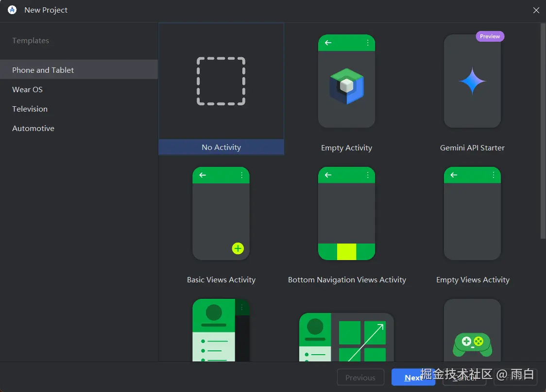Click the yellow plus FAB icon
This screenshot has width=546, height=392.
238,248
